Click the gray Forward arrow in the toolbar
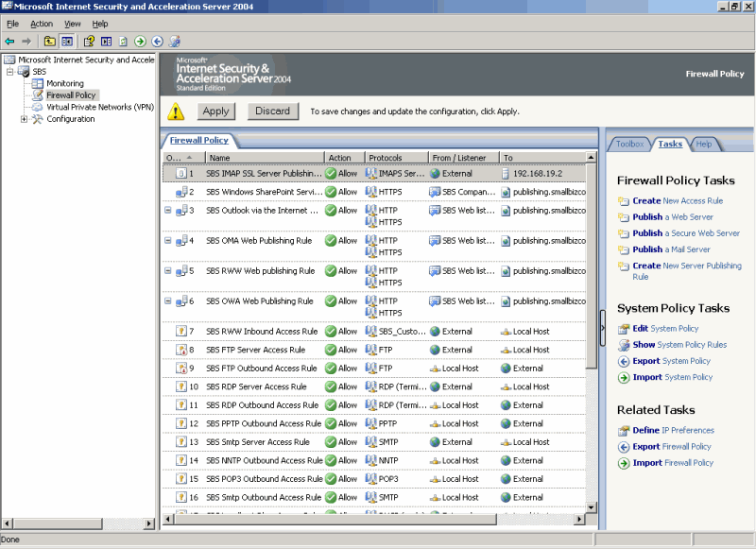Screen dimensions: 756x549 coord(26,42)
